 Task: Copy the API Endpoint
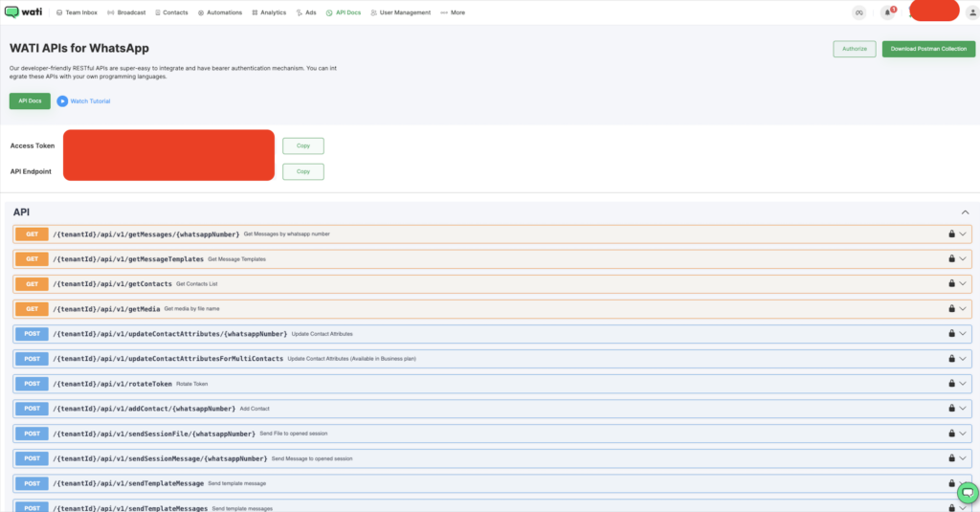pyautogui.click(x=303, y=171)
